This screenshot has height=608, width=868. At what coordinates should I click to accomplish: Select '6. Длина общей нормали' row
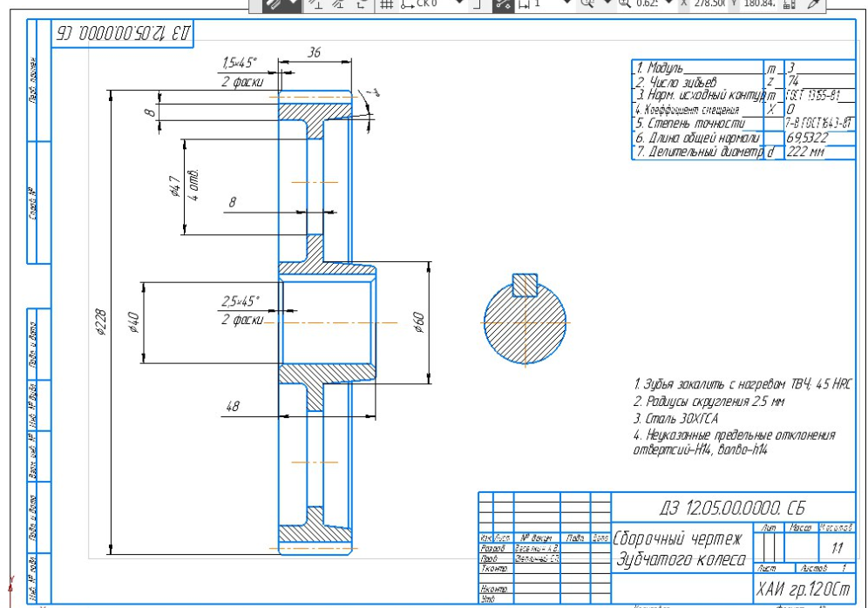pyautogui.click(x=743, y=138)
